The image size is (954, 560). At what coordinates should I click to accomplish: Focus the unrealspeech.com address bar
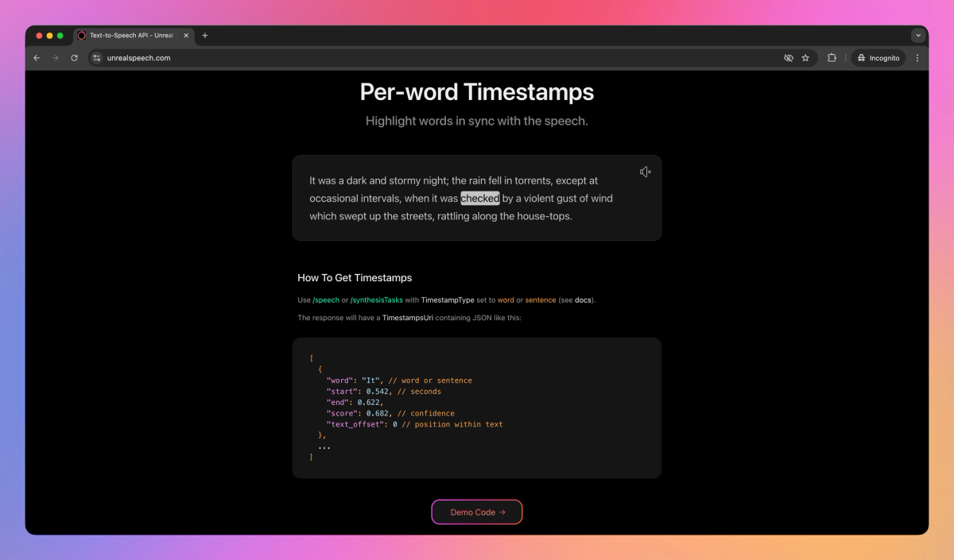452,58
